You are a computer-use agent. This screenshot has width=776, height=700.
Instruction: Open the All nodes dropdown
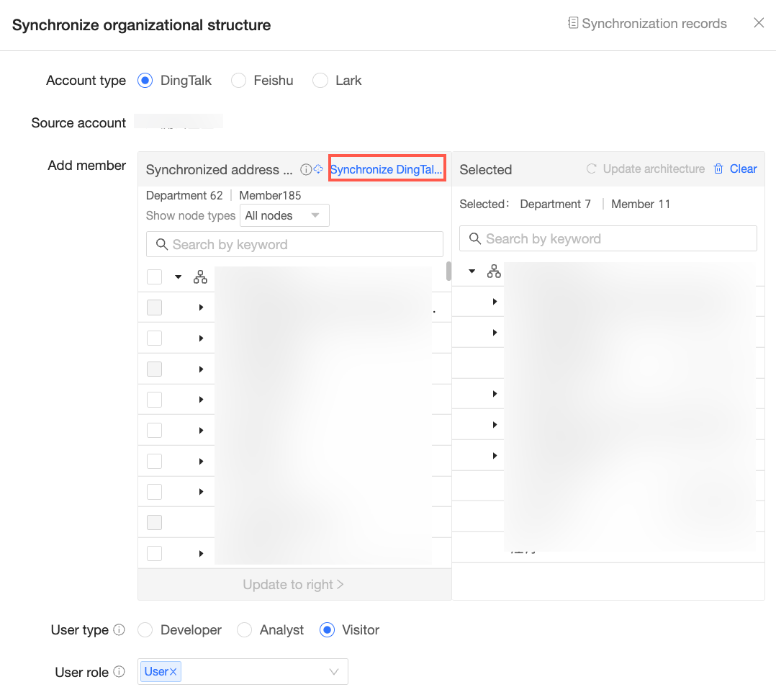point(284,215)
